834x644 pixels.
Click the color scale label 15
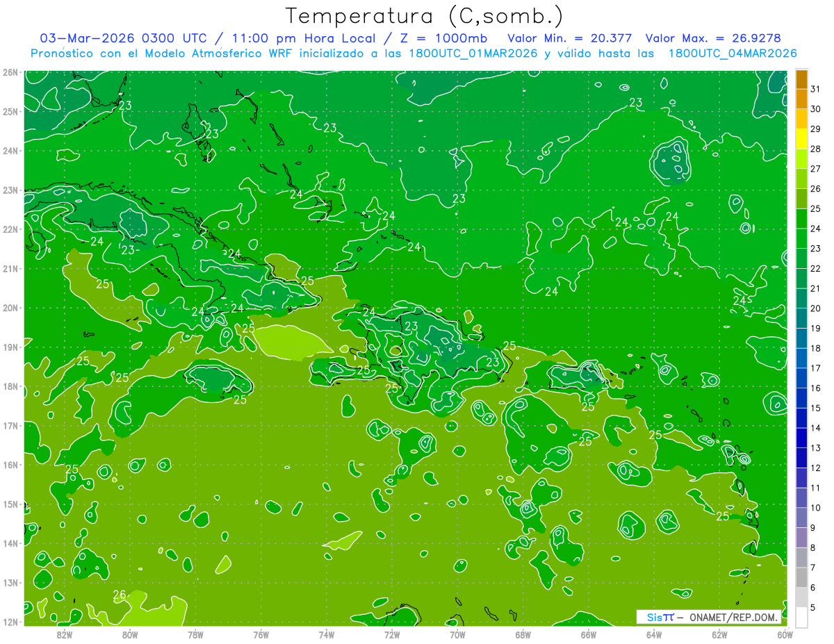click(x=816, y=408)
